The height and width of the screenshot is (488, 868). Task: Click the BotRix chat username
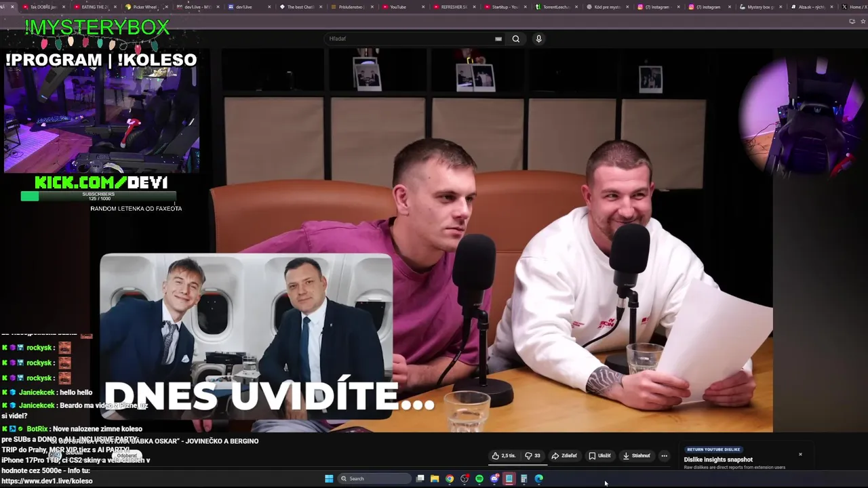[x=37, y=429]
